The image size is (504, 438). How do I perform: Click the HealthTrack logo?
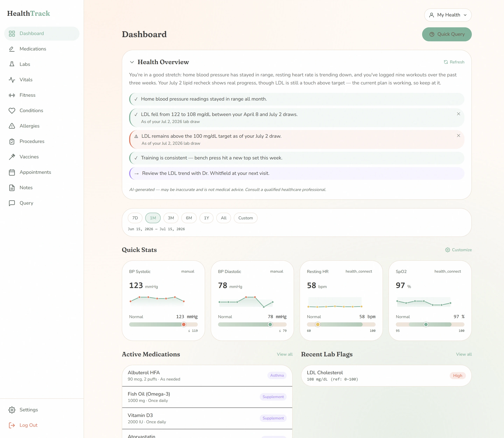click(29, 13)
